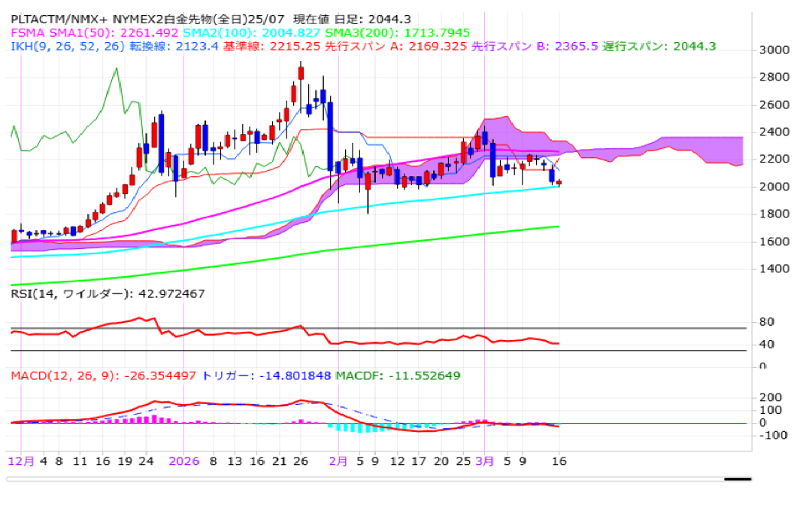Click the 3月 date label on the x-axis

tap(485, 461)
